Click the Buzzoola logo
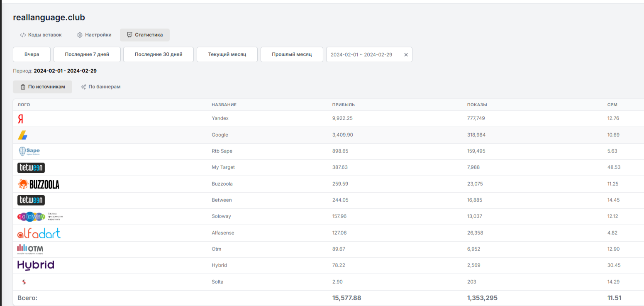The image size is (644, 306). tap(39, 184)
